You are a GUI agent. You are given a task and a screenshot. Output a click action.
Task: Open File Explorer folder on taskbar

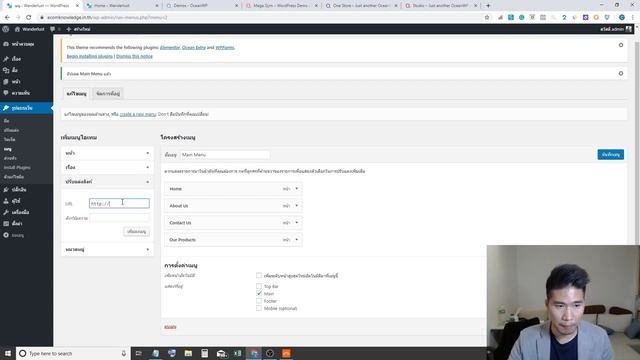[188, 353]
